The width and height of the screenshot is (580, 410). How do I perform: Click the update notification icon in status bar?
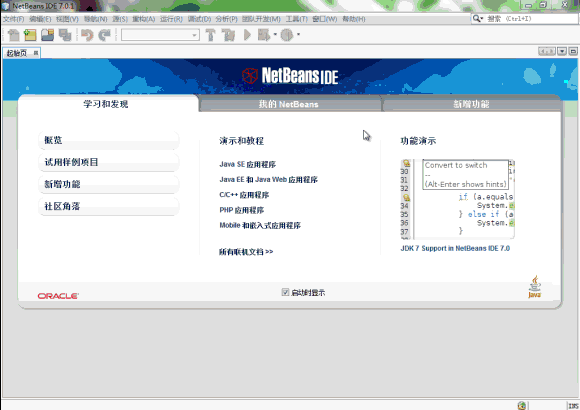(522, 406)
